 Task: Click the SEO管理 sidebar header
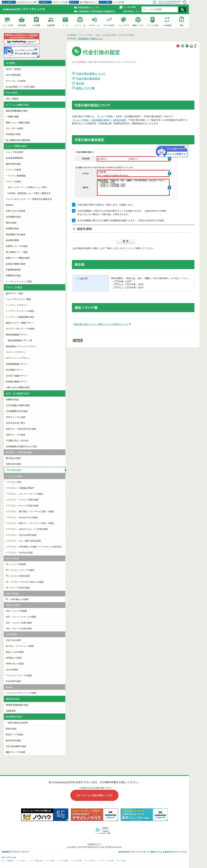34,63
